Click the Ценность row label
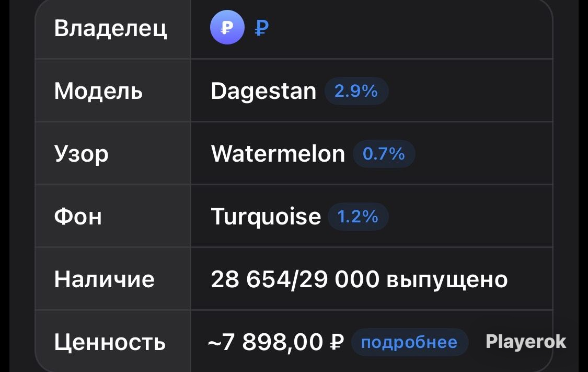 click(x=110, y=342)
